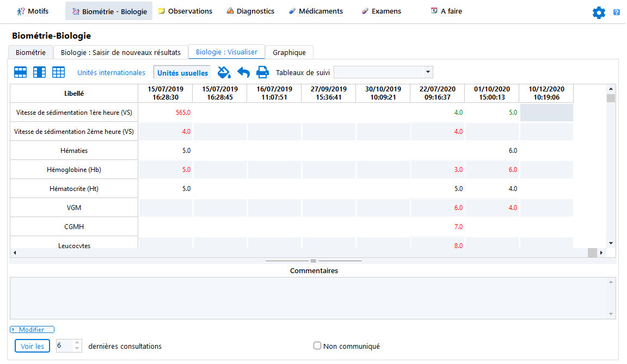
Task: Click the first table layout icon
Action: (21, 72)
